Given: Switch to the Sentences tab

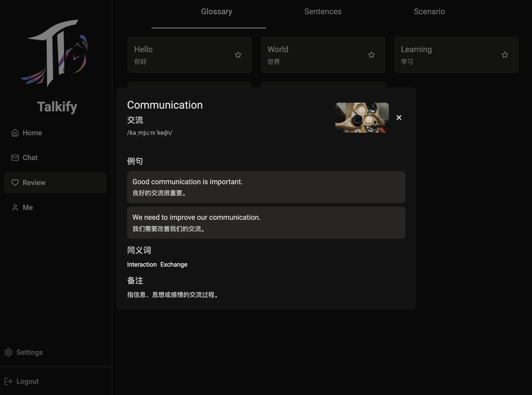Looking at the screenshot, I should (323, 11).
